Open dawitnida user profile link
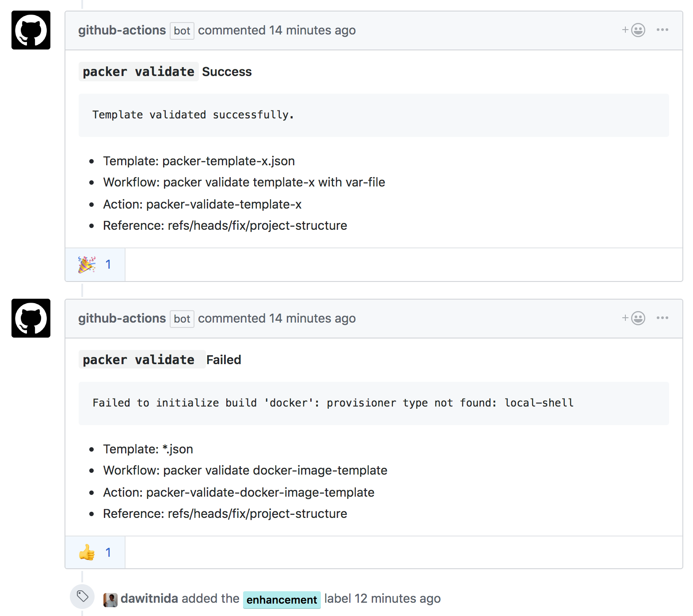 click(x=149, y=598)
